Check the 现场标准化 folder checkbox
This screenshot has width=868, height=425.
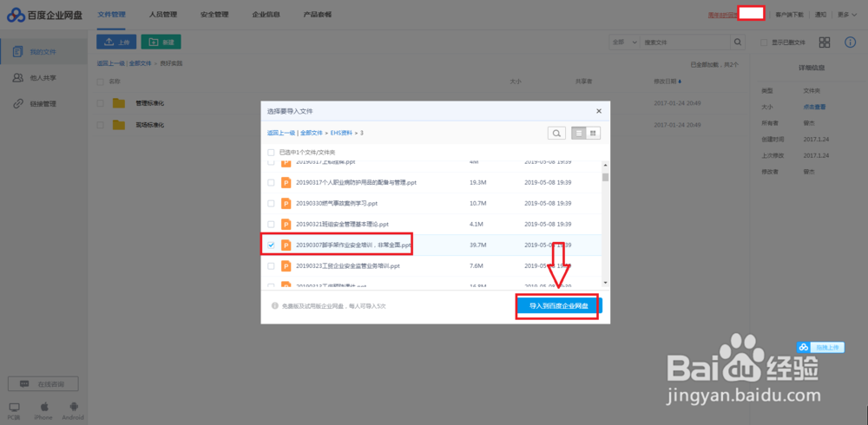pyautogui.click(x=100, y=125)
